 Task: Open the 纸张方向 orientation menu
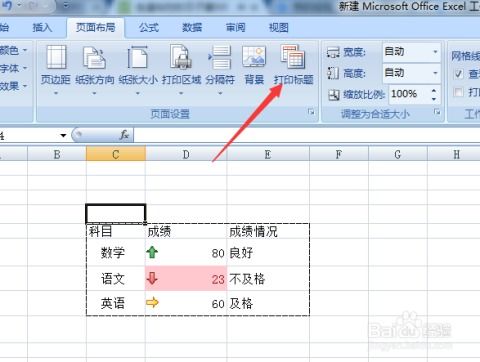(x=94, y=70)
